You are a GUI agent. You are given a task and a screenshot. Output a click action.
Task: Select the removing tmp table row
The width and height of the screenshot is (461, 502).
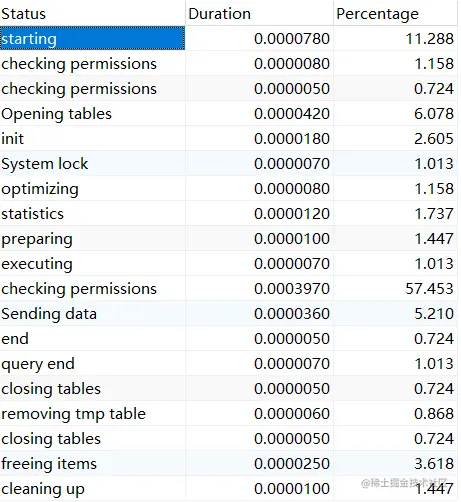pyautogui.click(x=229, y=413)
